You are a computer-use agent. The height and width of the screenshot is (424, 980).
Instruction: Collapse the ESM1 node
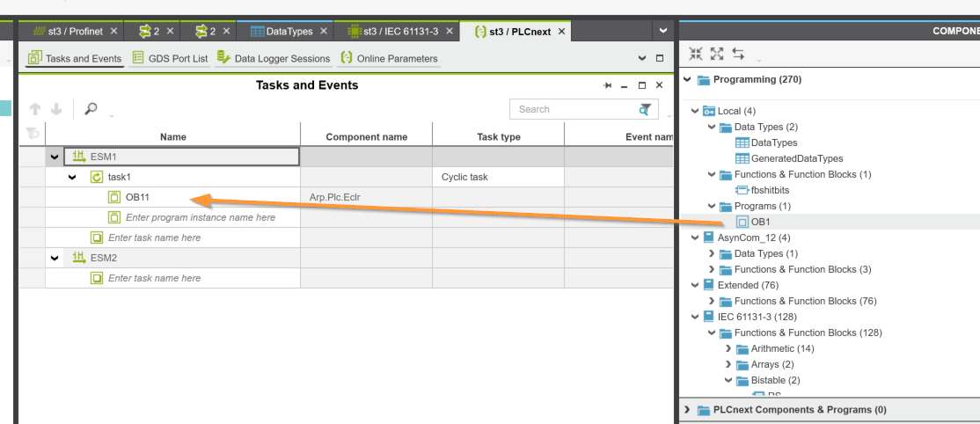[55, 157]
